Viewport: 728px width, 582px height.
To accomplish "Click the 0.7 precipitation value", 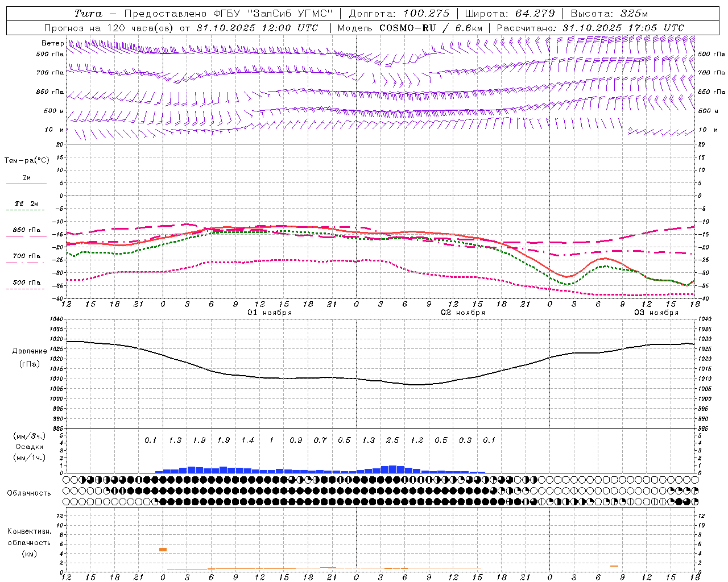I will pyautogui.click(x=320, y=440).
